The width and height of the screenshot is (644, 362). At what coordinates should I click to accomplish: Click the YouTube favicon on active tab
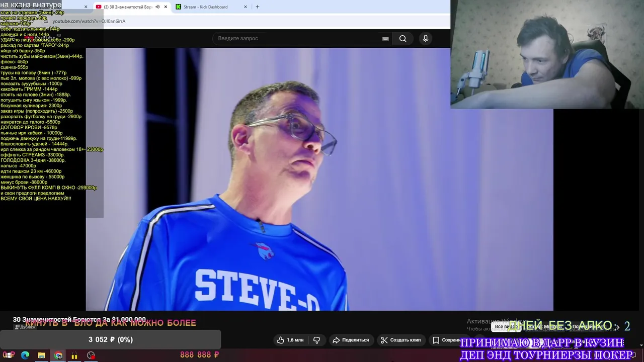coord(99,7)
